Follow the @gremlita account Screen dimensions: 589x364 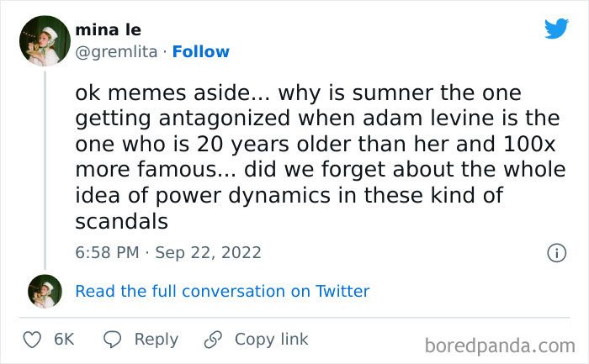[200, 51]
